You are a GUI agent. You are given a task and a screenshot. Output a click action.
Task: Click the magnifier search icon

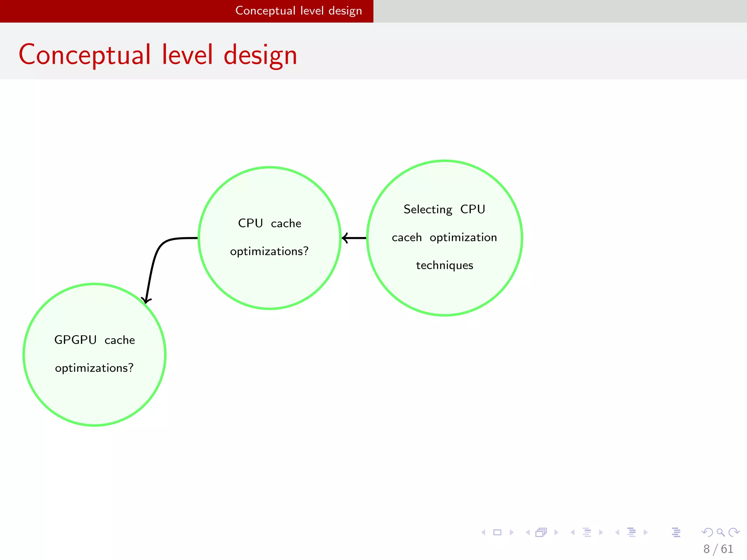pos(720,532)
